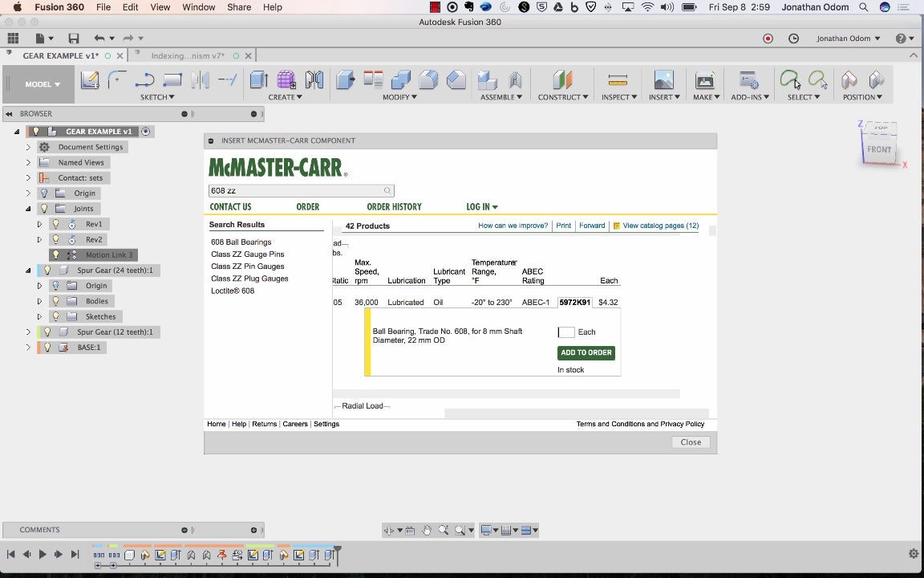
Task: Click the McMaster-Carr search field
Action: pyautogui.click(x=295, y=191)
